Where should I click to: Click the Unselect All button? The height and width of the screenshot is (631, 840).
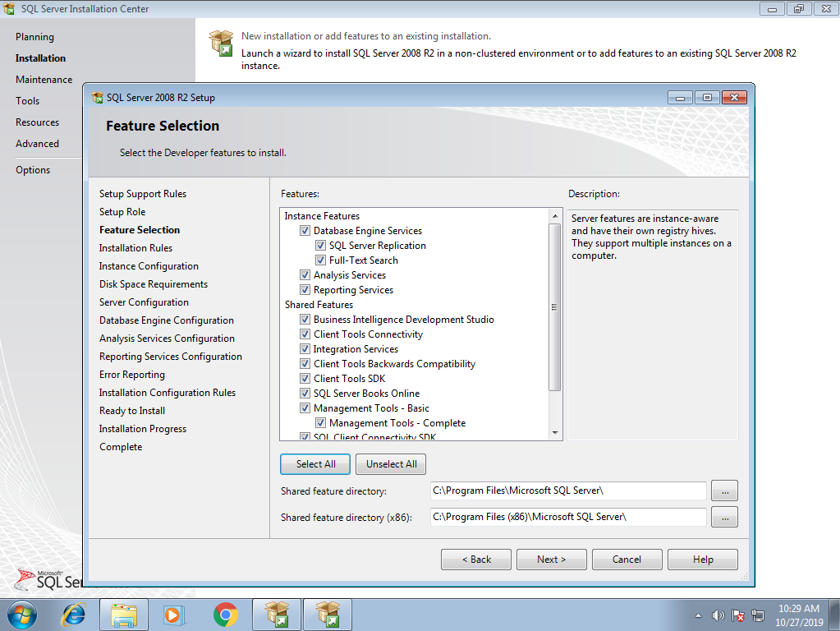(391, 464)
